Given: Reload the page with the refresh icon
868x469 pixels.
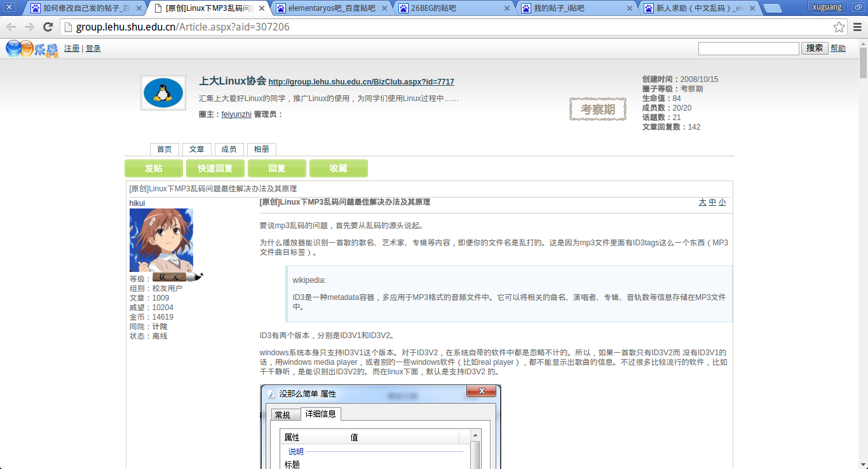Looking at the screenshot, I should pos(48,27).
